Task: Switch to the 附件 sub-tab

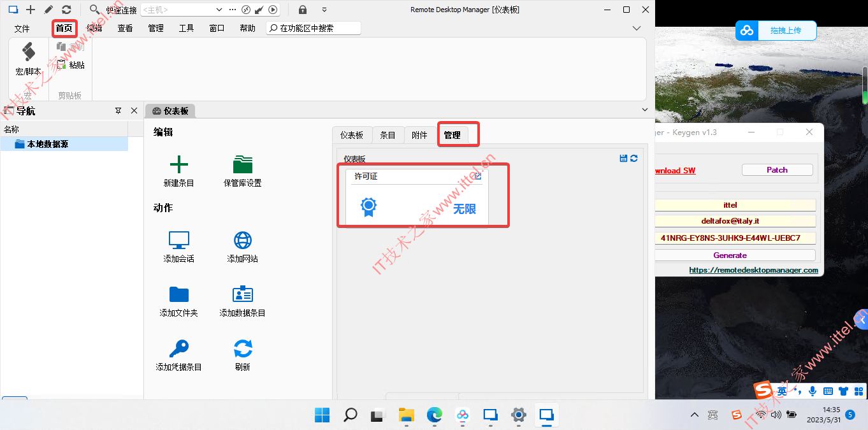Action: pos(419,135)
